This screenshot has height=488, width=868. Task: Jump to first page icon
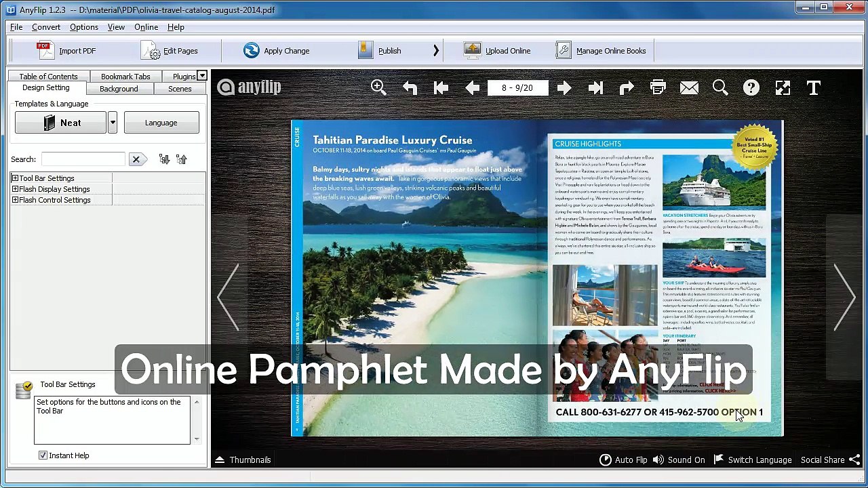[x=441, y=87]
